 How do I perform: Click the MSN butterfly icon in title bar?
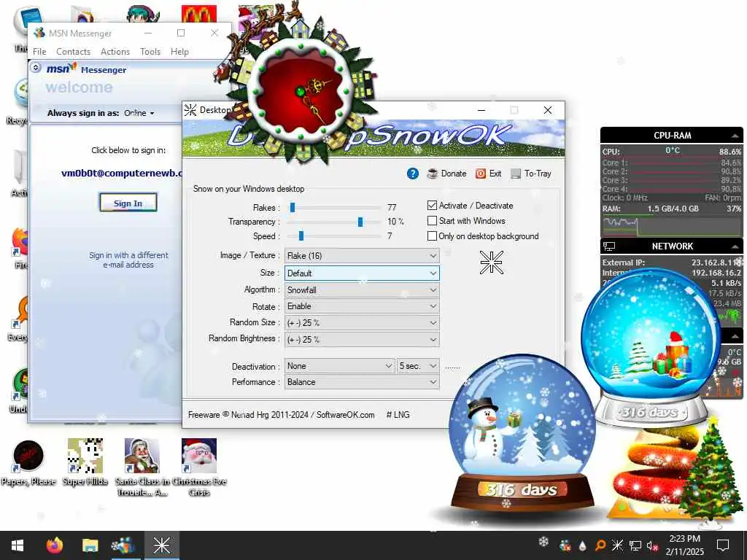point(39,33)
